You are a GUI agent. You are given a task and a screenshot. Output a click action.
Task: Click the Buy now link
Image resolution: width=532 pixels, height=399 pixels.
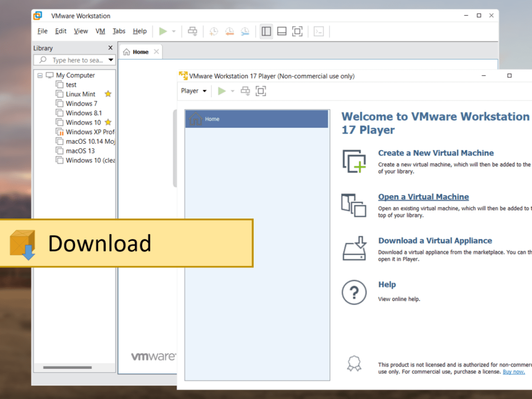coord(513,372)
